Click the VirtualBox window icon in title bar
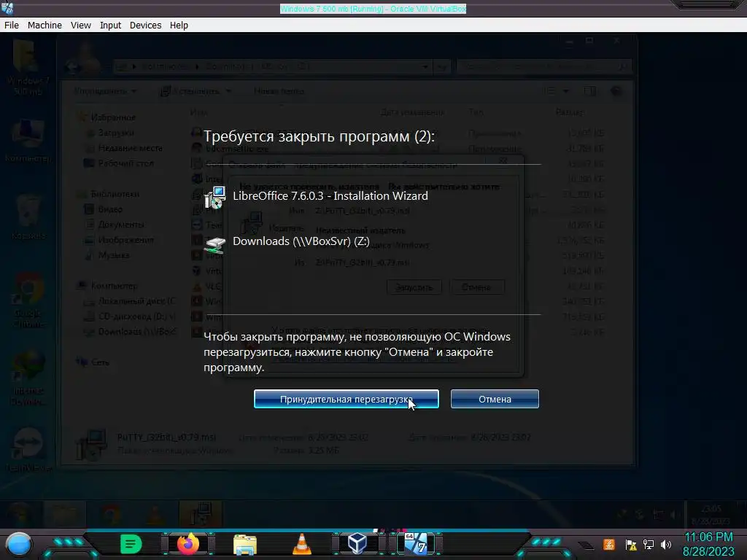This screenshot has height=560, width=747. tap(7, 8)
